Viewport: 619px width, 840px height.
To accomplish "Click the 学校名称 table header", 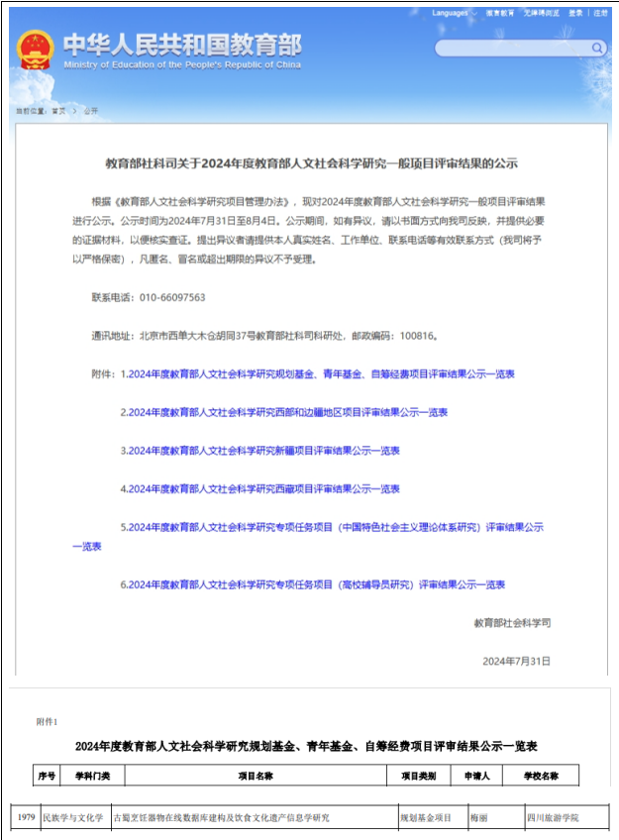I will (541, 776).
